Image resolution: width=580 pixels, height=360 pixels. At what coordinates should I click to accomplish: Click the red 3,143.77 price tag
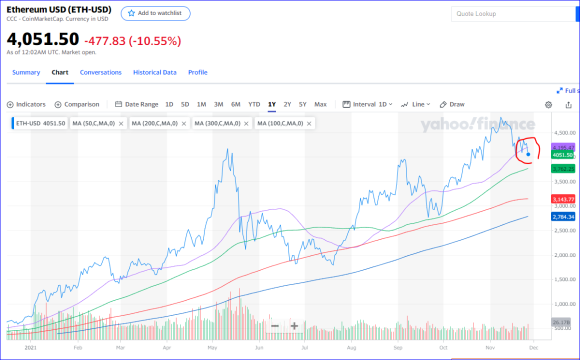[563, 199]
